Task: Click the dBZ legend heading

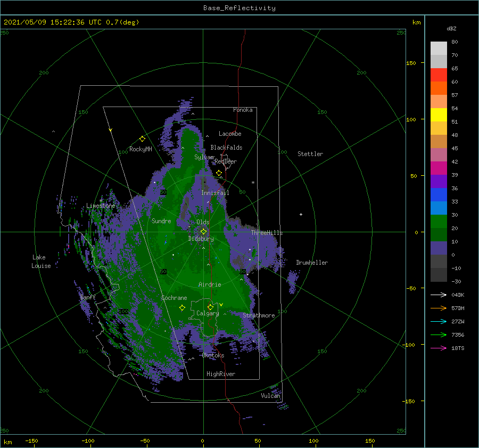Action: 451,29
